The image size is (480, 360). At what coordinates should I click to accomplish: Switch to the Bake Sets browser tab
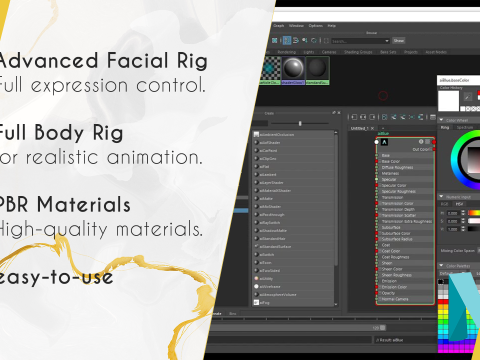tap(388, 52)
